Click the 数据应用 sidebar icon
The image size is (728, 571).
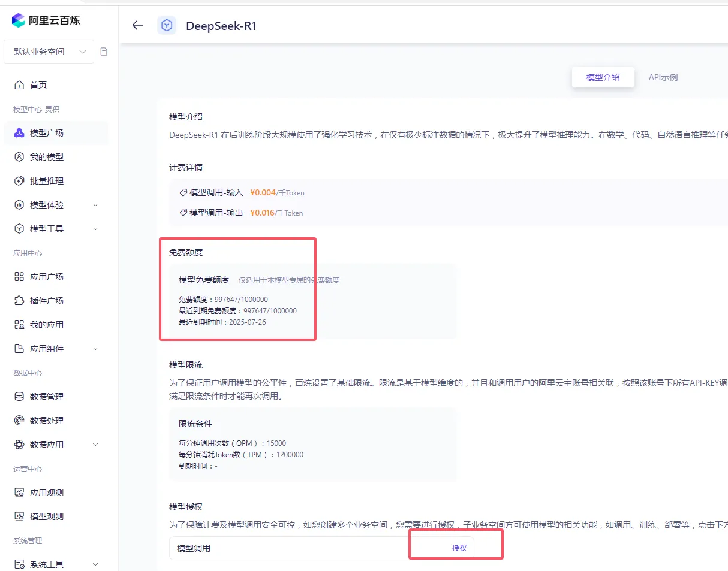click(x=19, y=445)
